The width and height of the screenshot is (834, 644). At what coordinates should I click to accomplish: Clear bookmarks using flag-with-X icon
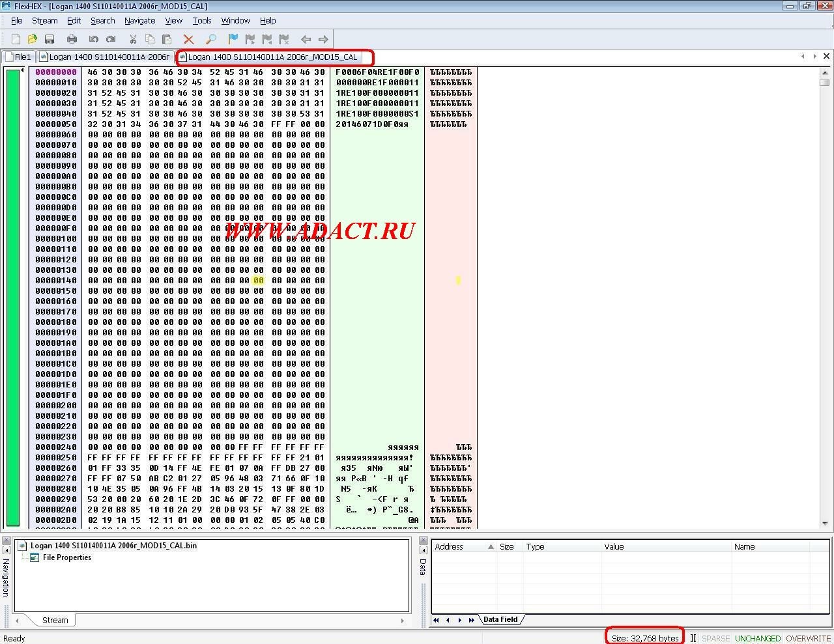(x=283, y=39)
